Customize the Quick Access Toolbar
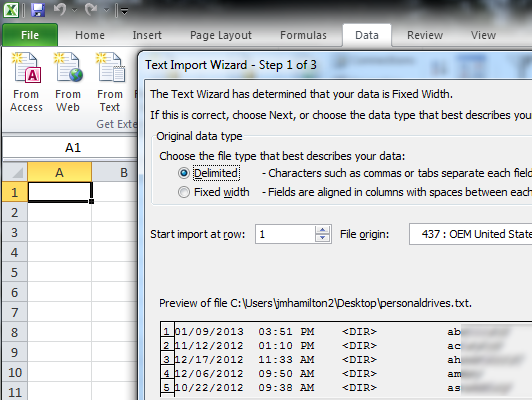Screen dimensions: 532x400 tap(125, 12)
